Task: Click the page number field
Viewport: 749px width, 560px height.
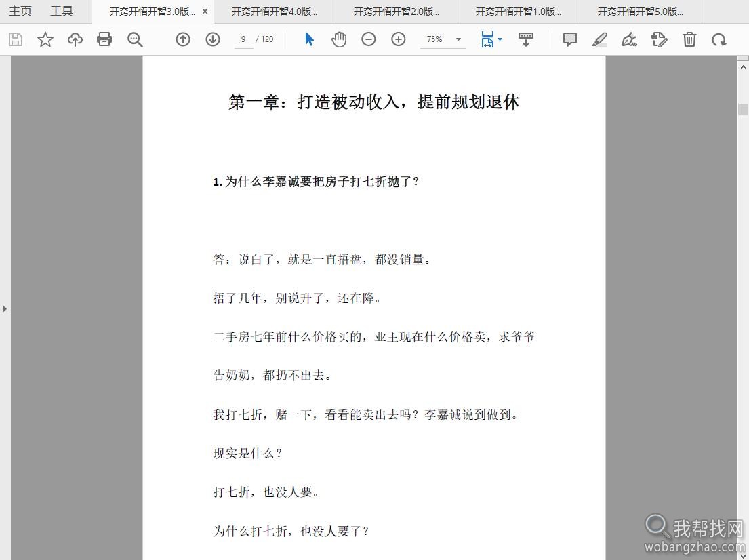Action: [243, 39]
